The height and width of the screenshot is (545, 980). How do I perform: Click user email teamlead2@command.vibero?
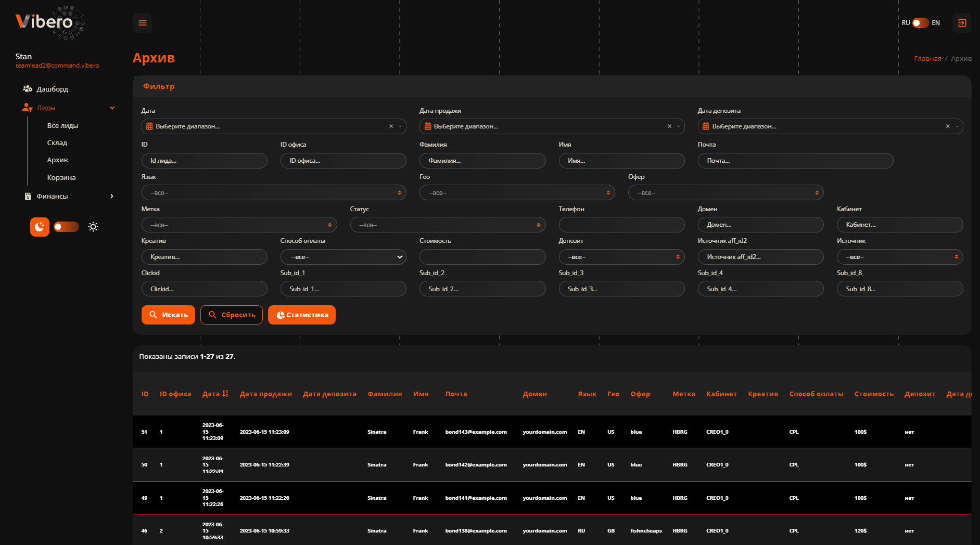(x=57, y=66)
